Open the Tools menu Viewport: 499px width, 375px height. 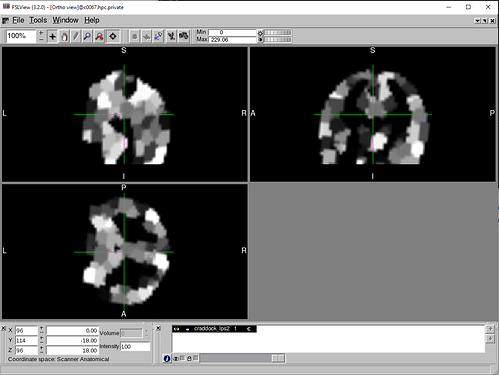click(x=38, y=20)
